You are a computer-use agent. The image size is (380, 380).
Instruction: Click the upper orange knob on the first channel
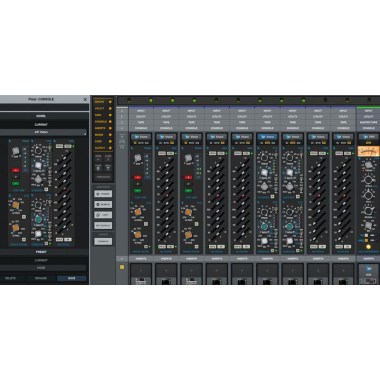pyautogui.click(x=138, y=212)
